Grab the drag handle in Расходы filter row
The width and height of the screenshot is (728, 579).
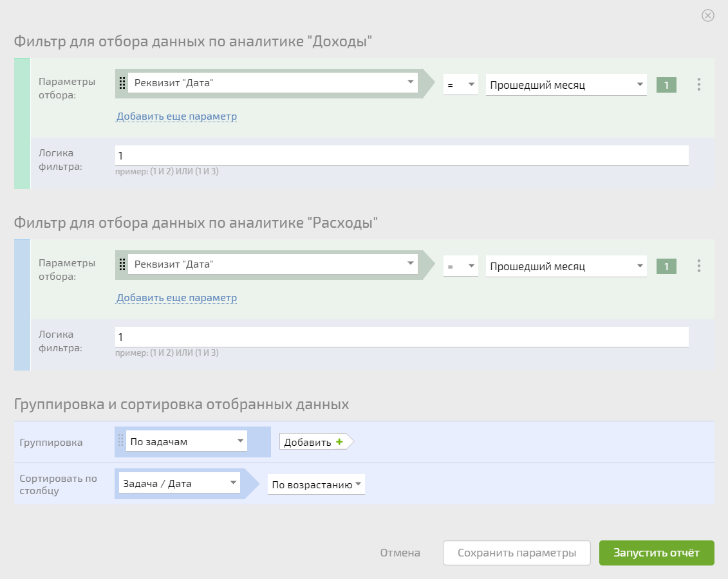tap(122, 264)
